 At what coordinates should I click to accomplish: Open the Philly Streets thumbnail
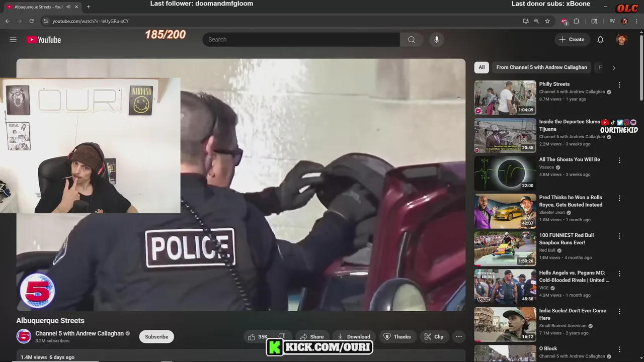pos(505,98)
